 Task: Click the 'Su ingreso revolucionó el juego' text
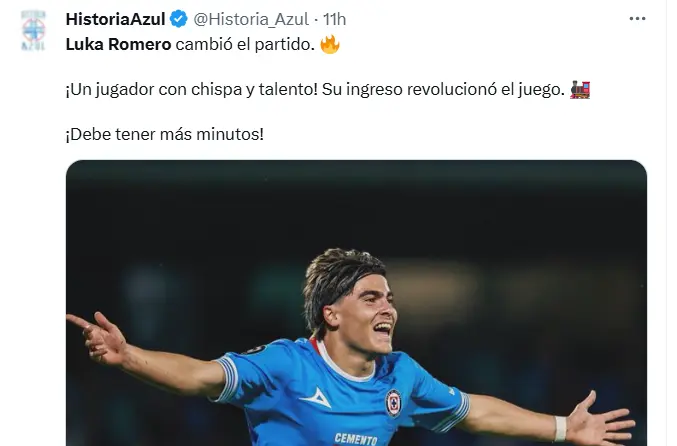click(x=443, y=89)
